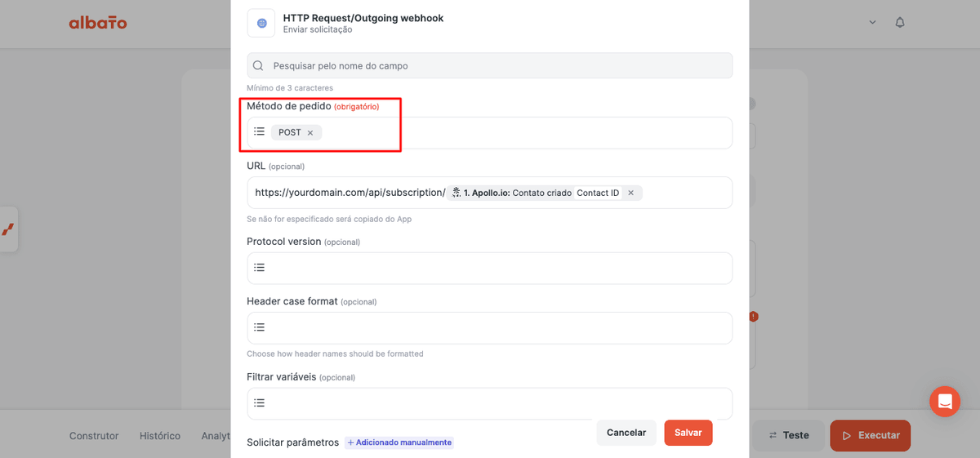Open the notifications bell
980x458 pixels.
(x=900, y=22)
